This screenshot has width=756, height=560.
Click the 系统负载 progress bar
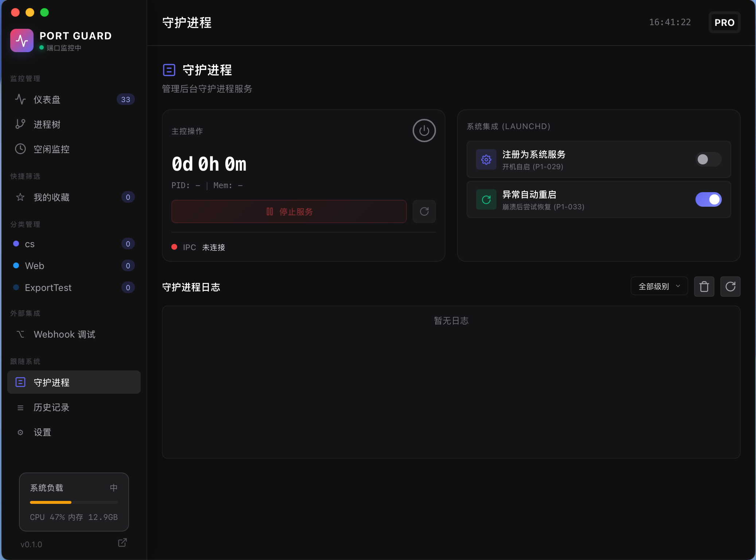click(x=74, y=502)
